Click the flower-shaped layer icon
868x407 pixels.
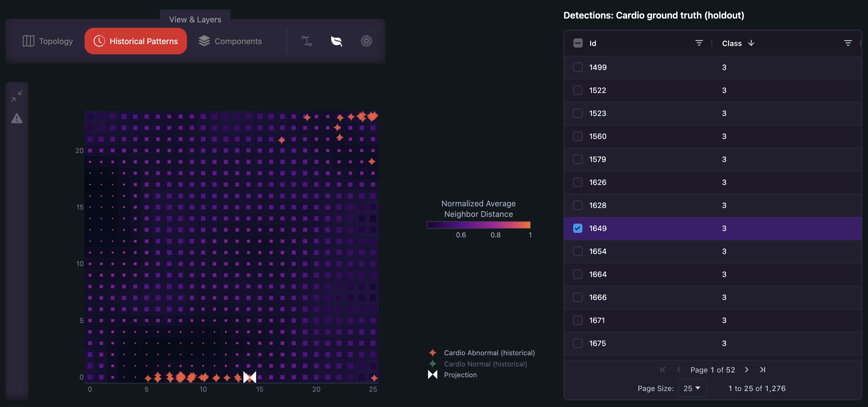(x=366, y=41)
